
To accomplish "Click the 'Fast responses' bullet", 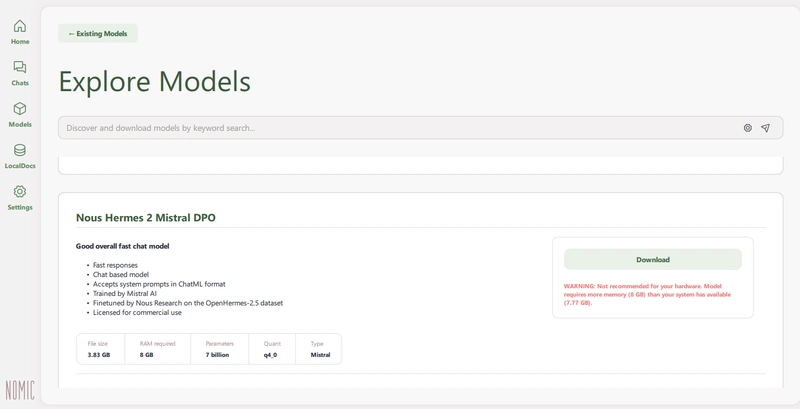I will (115, 265).
